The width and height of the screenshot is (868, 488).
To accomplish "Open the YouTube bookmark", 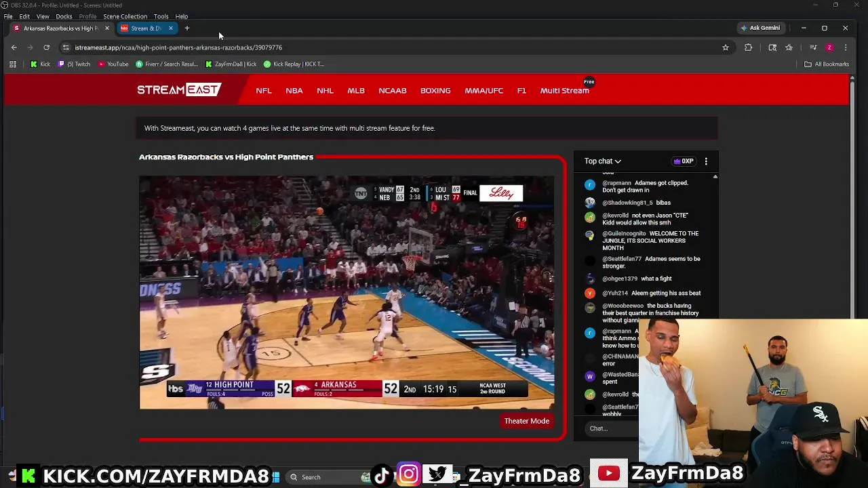I will [x=113, y=64].
